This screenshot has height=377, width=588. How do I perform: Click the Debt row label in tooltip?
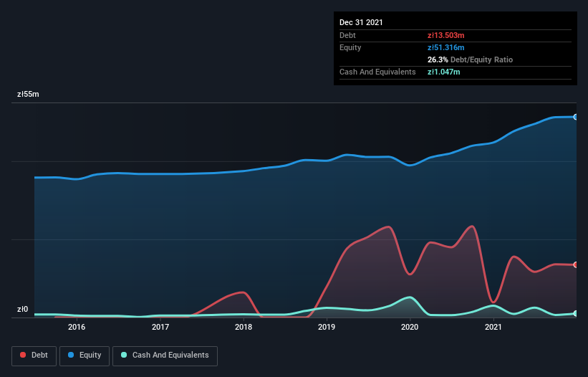click(x=347, y=35)
